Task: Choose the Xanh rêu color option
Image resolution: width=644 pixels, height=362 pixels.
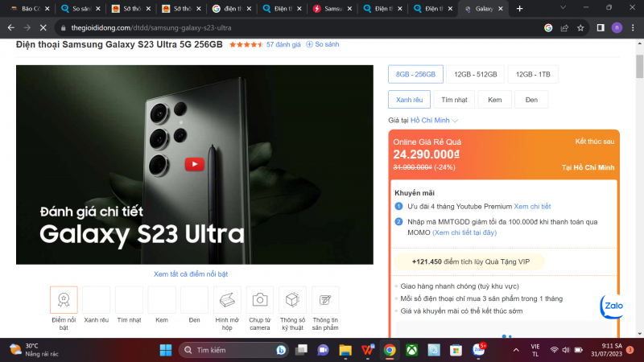Action: (409, 100)
